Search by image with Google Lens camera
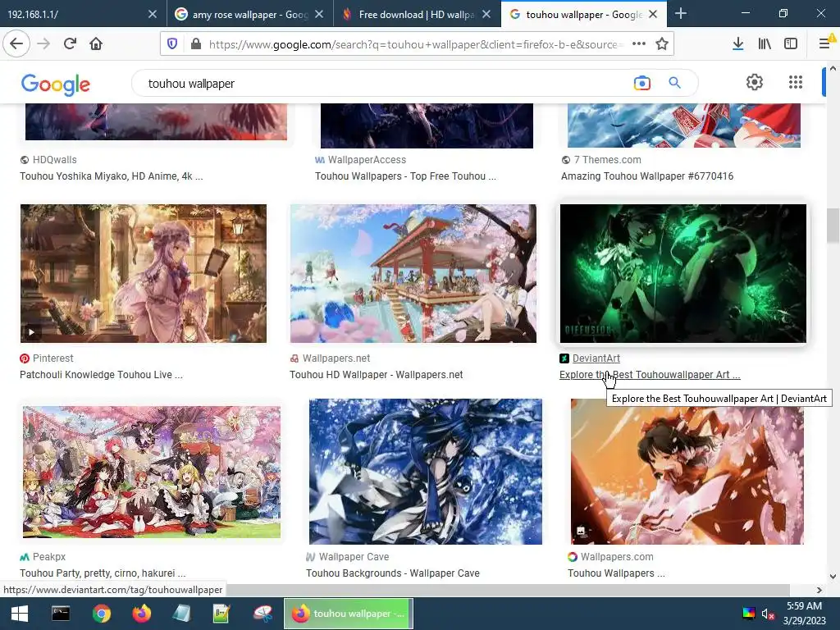 (x=641, y=83)
